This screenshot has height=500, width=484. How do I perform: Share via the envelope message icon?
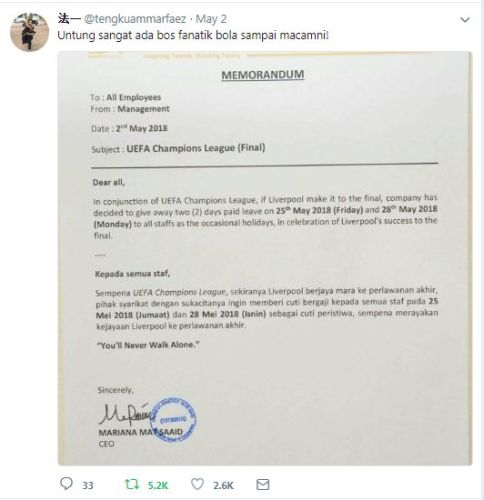[x=263, y=484]
